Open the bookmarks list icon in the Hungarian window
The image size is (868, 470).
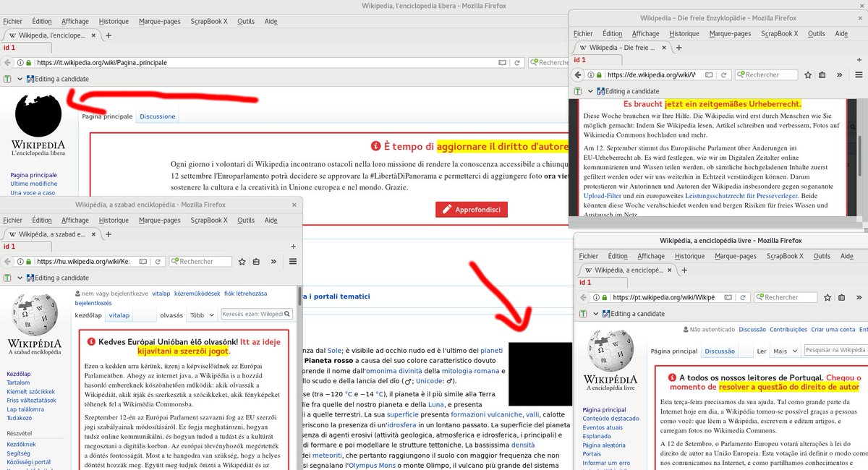pyautogui.click(x=256, y=262)
